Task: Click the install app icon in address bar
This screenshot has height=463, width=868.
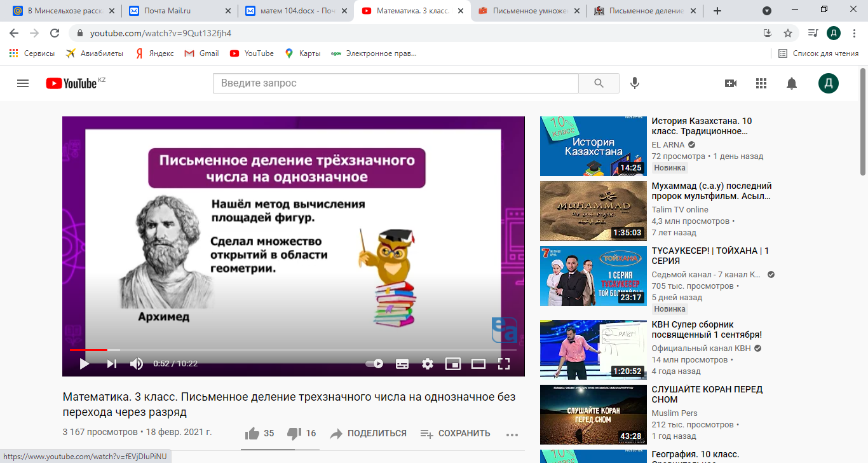Action: coord(767,33)
